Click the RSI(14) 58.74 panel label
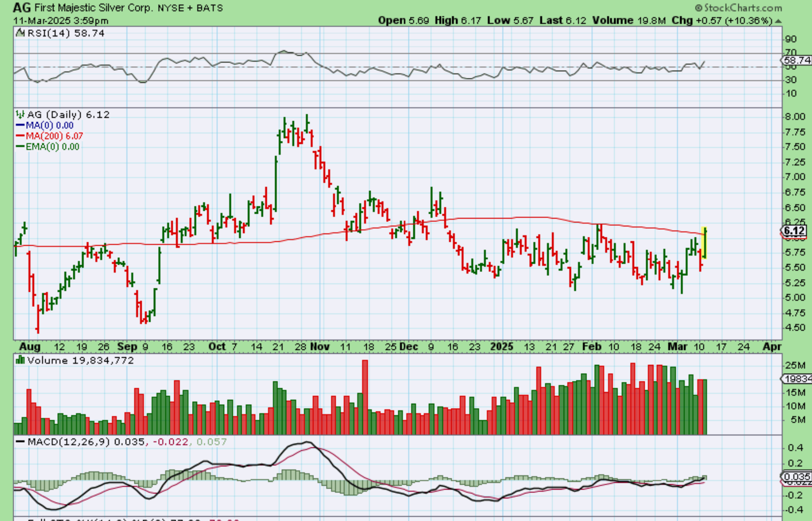The height and width of the screenshot is (521, 812). 66,33
